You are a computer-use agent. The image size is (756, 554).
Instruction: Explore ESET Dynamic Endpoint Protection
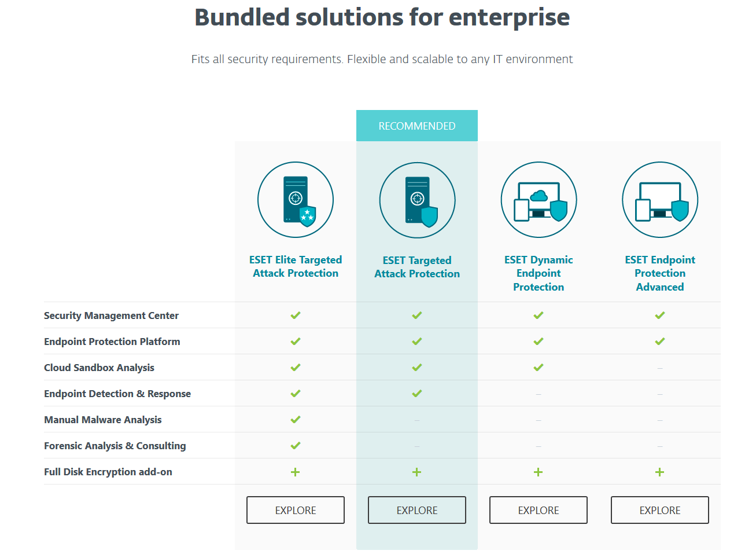(539, 510)
